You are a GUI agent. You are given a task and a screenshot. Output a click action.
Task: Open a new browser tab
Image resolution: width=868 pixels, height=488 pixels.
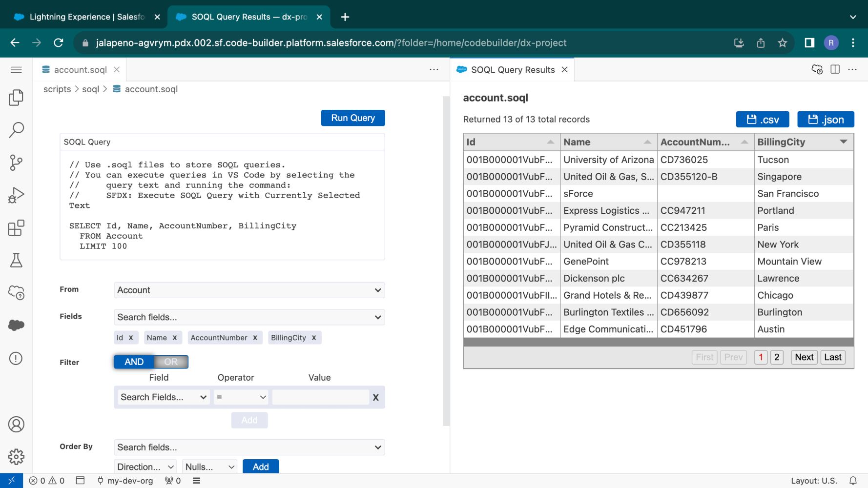pos(345,17)
